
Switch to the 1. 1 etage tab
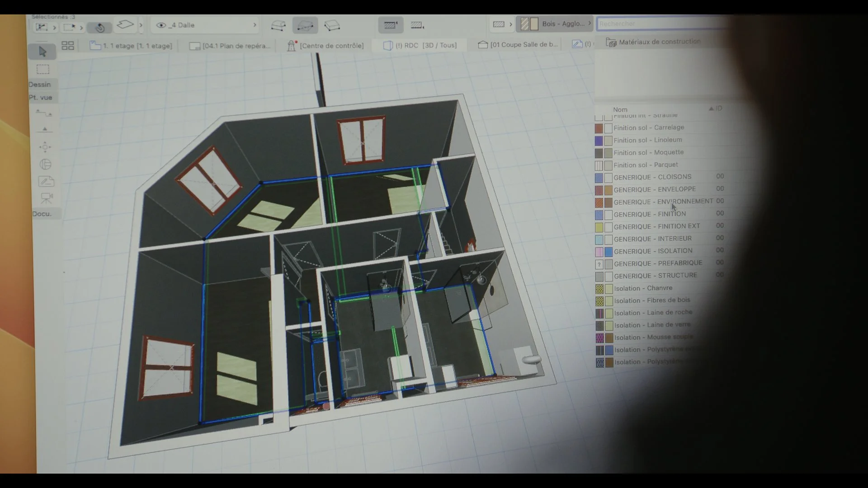131,46
